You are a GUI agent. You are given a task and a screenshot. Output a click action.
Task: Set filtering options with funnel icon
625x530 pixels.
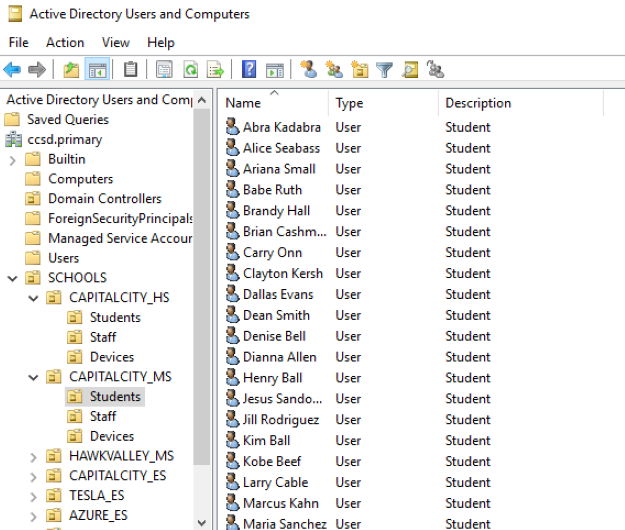pyautogui.click(x=385, y=70)
